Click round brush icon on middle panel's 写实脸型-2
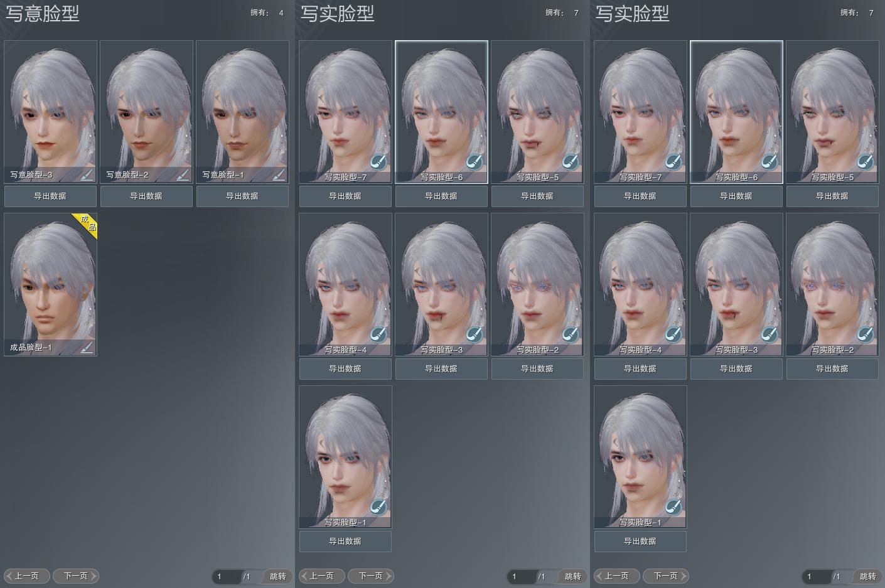This screenshot has width=885, height=588. point(571,335)
